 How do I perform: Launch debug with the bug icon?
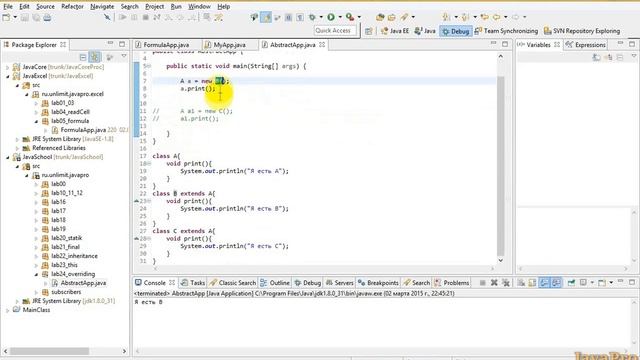[312, 17]
